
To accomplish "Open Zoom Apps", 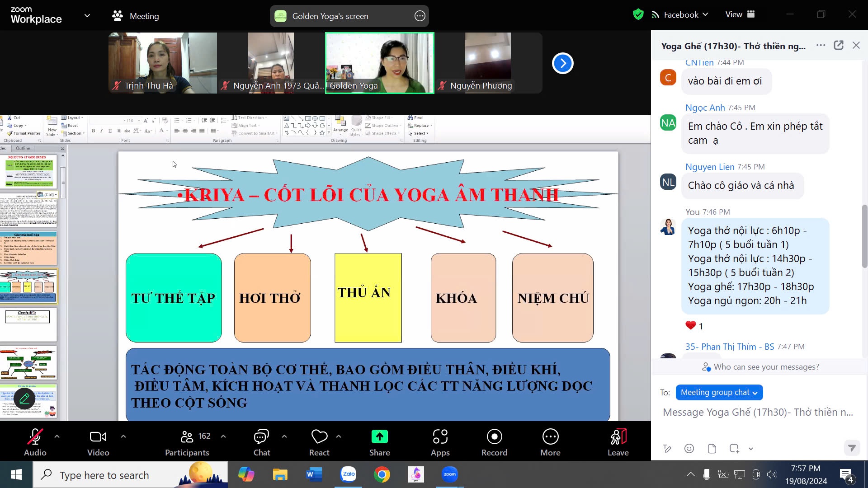I will 440,442.
